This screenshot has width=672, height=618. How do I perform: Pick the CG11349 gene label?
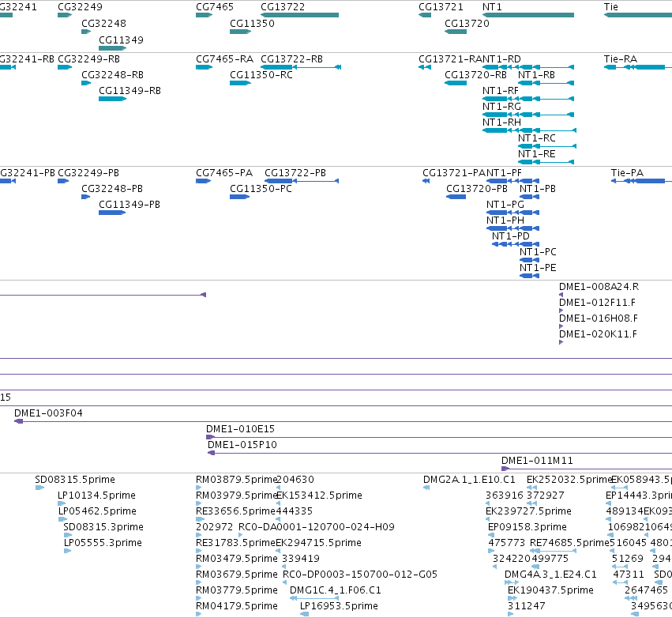tap(121, 40)
